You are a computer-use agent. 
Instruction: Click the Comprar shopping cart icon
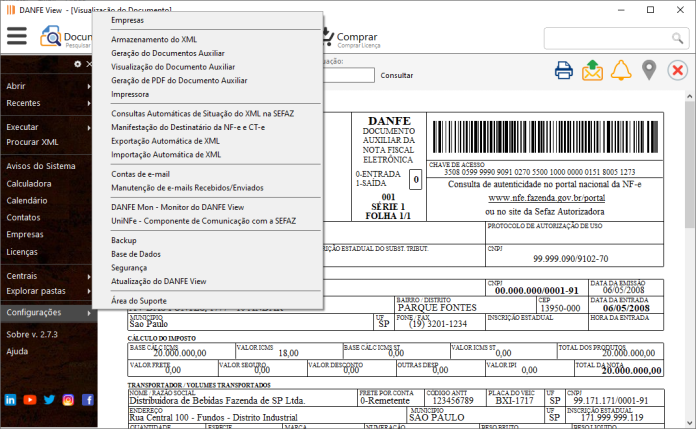328,37
